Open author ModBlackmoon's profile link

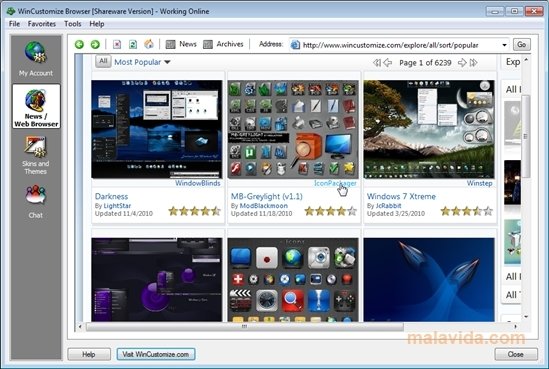[x=264, y=206]
